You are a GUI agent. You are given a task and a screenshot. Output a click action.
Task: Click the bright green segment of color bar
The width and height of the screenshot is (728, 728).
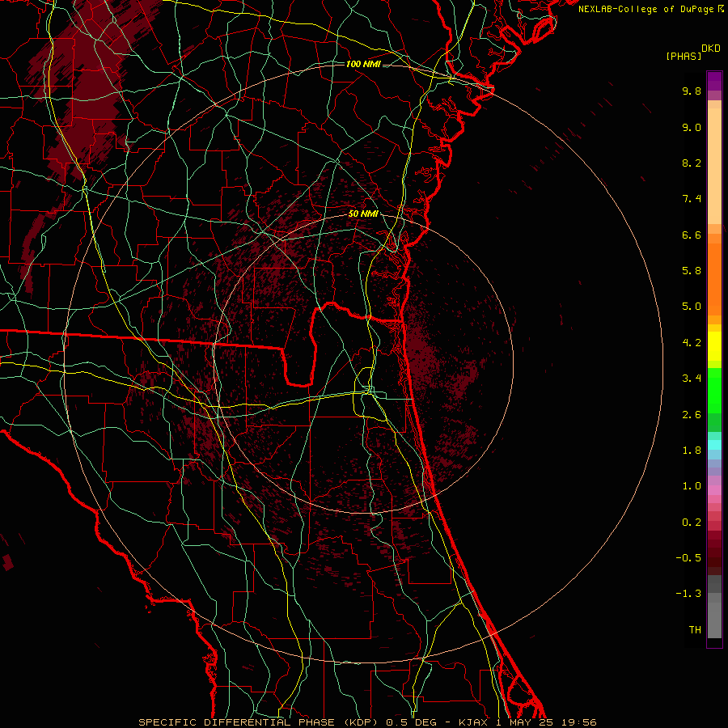[714, 390]
